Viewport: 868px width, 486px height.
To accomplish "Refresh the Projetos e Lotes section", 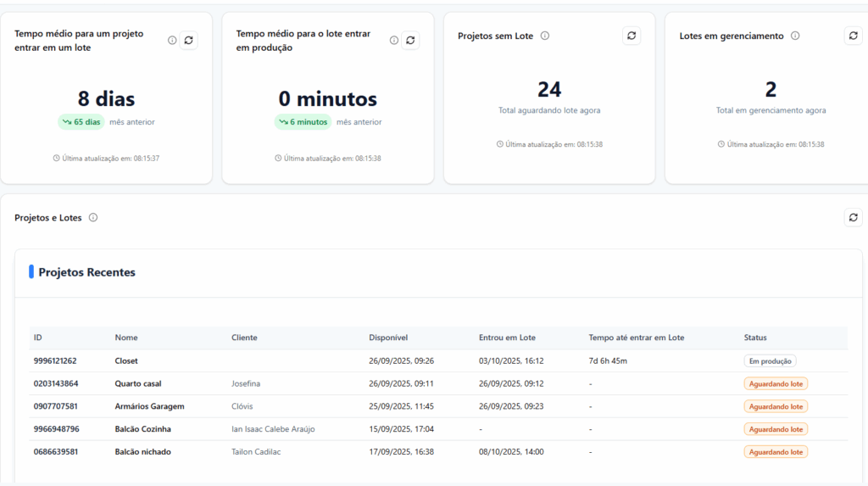I will [x=853, y=218].
